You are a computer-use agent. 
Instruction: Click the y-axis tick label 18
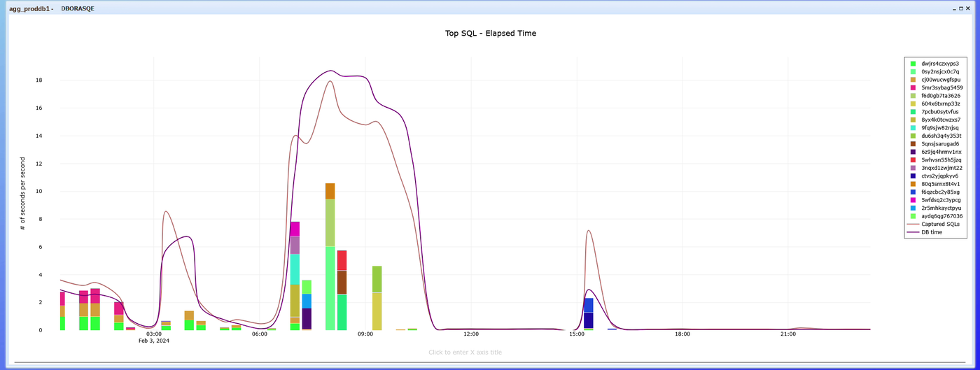click(x=39, y=80)
